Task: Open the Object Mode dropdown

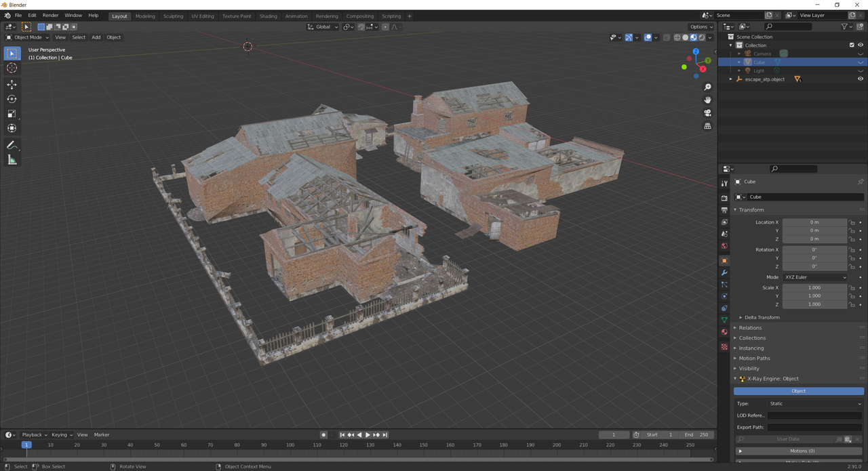Action: click(28, 37)
